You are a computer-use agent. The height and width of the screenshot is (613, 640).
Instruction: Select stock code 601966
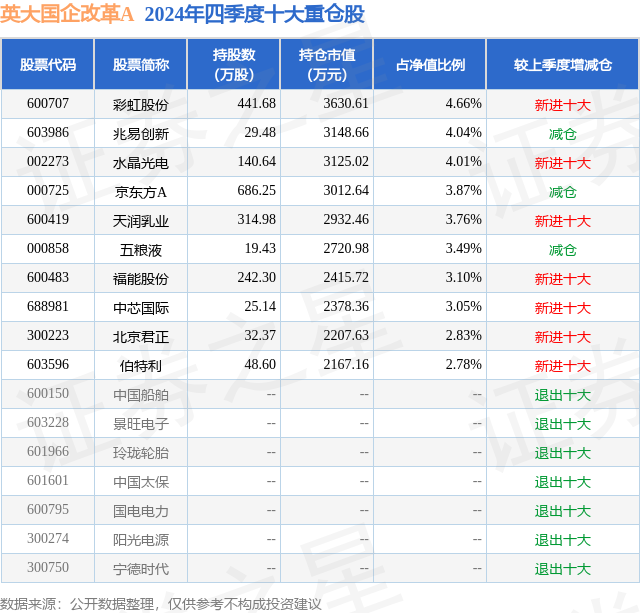(x=48, y=451)
